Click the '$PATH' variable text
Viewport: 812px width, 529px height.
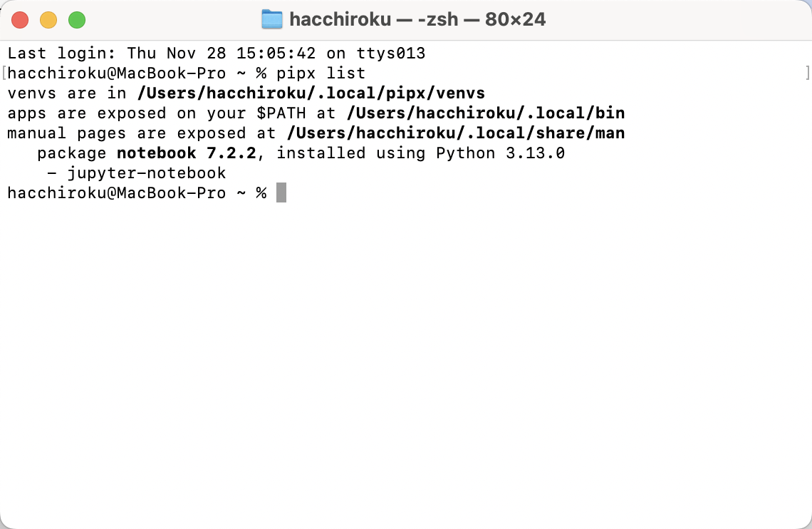[281, 113]
